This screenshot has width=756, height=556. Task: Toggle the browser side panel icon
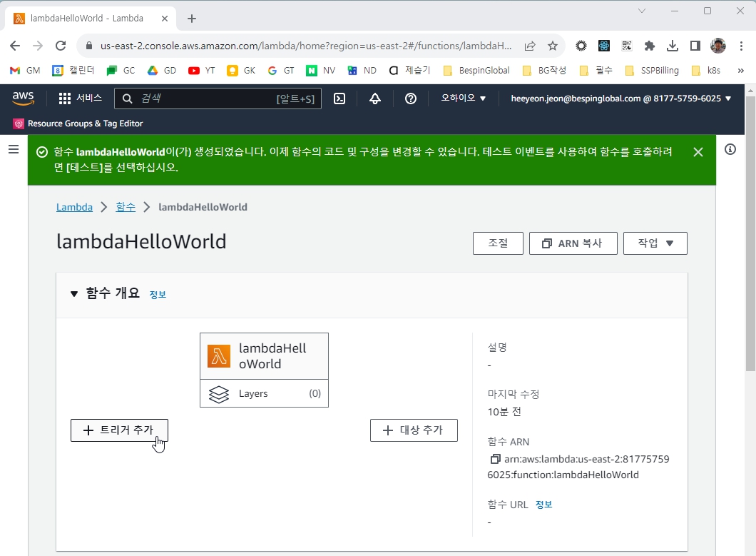point(695,46)
